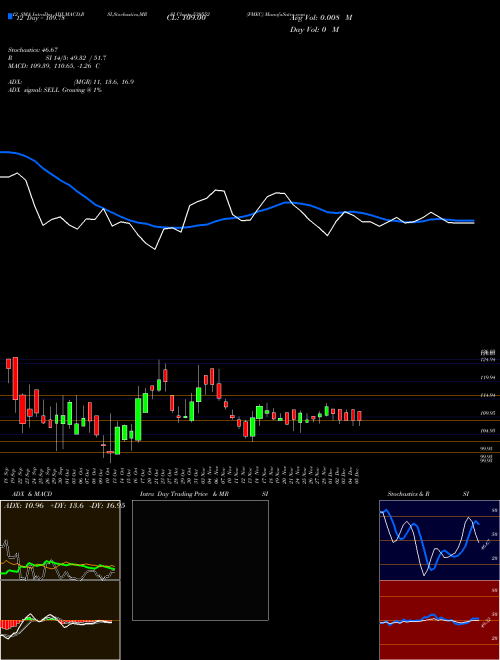Screen dimensions: 500x660
Task: Open the red RSI mini chart
Action: [439, 620]
